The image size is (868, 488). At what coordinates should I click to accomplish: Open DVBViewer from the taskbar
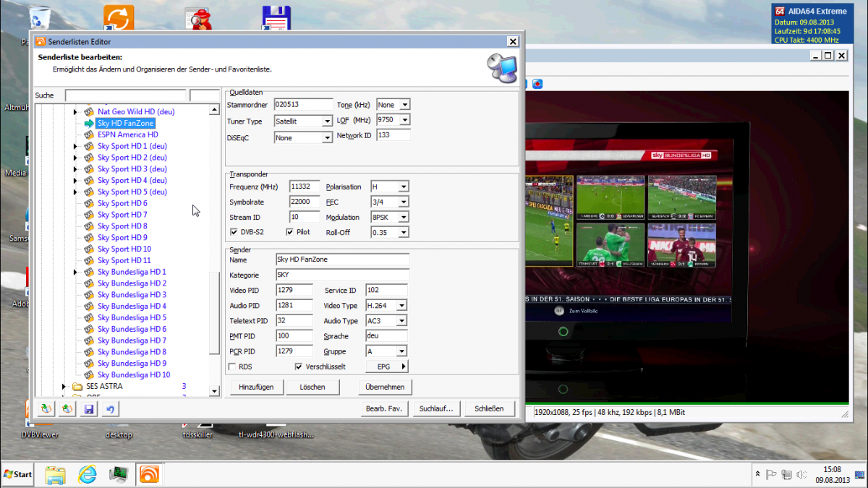(150, 474)
